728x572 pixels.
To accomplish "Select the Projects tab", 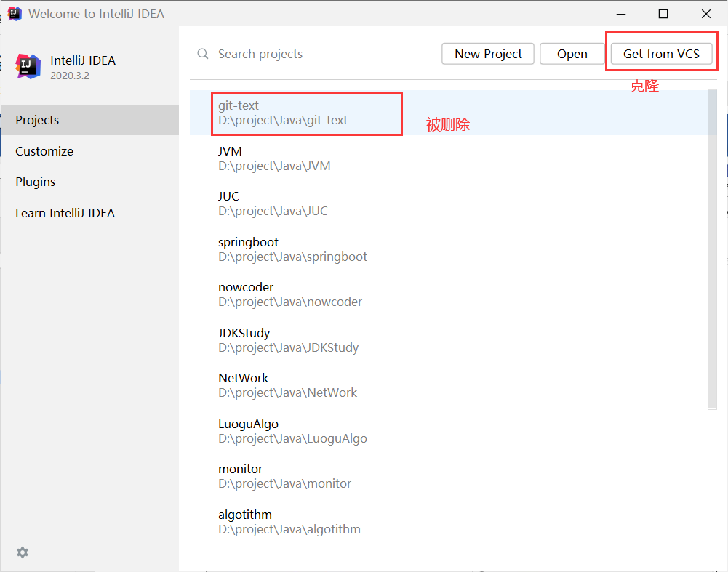I will [x=89, y=120].
